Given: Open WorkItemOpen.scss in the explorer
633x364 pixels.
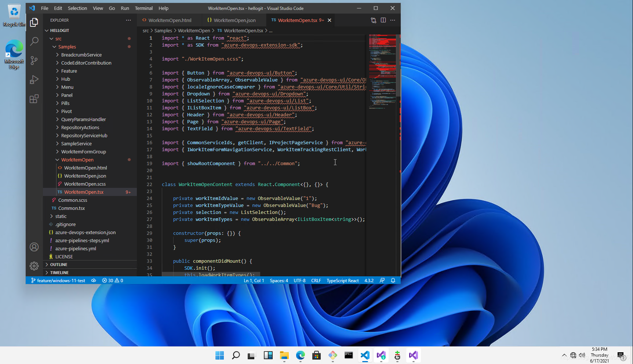Looking at the screenshot, I should point(90,184).
